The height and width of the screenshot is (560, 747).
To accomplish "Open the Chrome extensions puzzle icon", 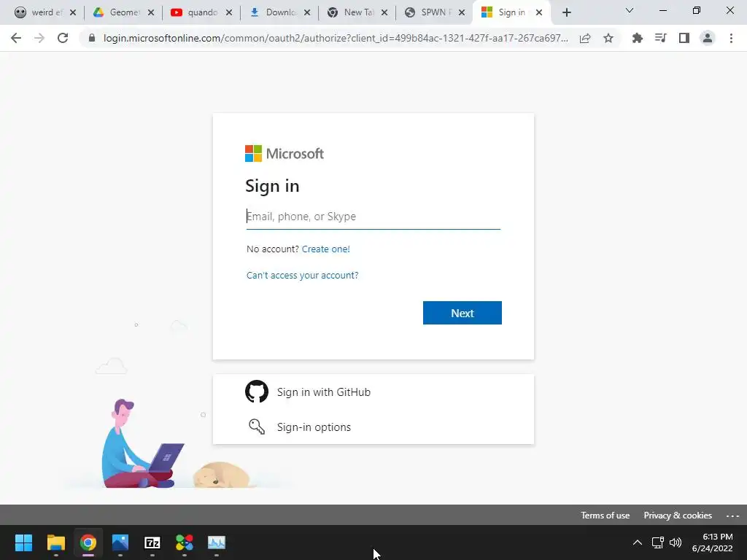I will 637,38.
